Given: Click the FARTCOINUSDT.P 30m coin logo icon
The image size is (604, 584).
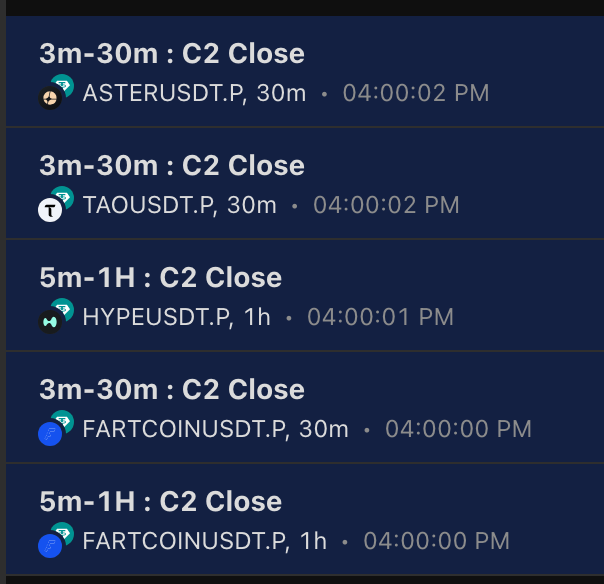Looking at the screenshot, I should tap(51, 433).
